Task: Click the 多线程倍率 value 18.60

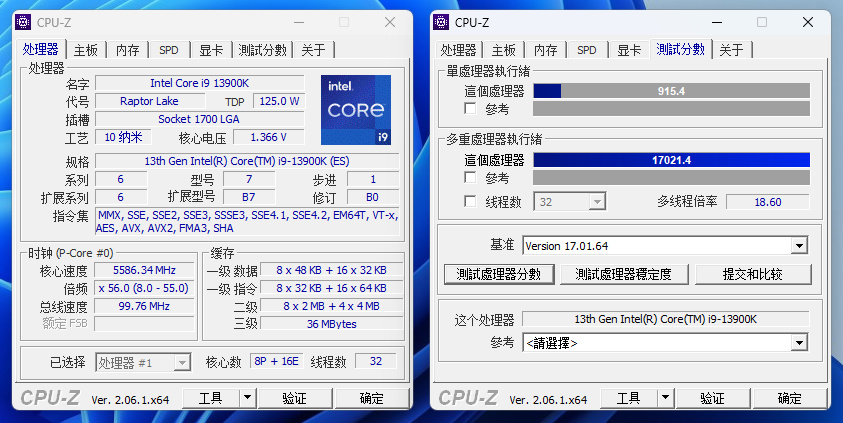Action: [768, 202]
